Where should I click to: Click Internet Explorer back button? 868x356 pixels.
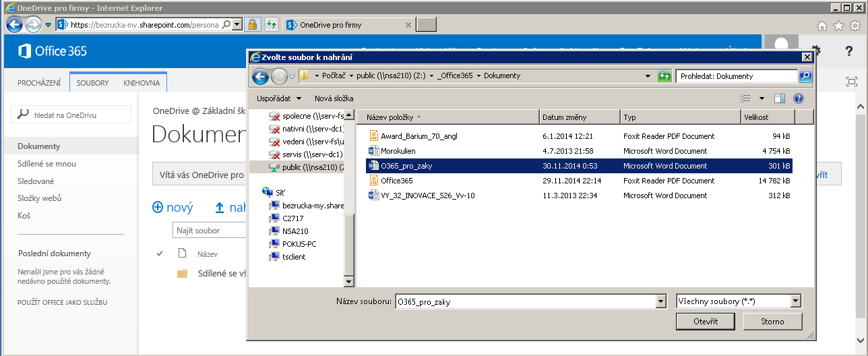point(15,25)
